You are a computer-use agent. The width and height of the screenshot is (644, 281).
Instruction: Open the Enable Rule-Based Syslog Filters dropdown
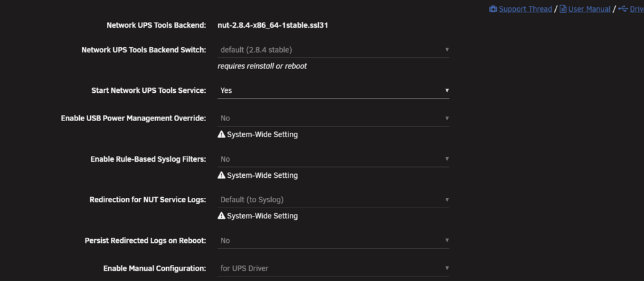(333, 159)
